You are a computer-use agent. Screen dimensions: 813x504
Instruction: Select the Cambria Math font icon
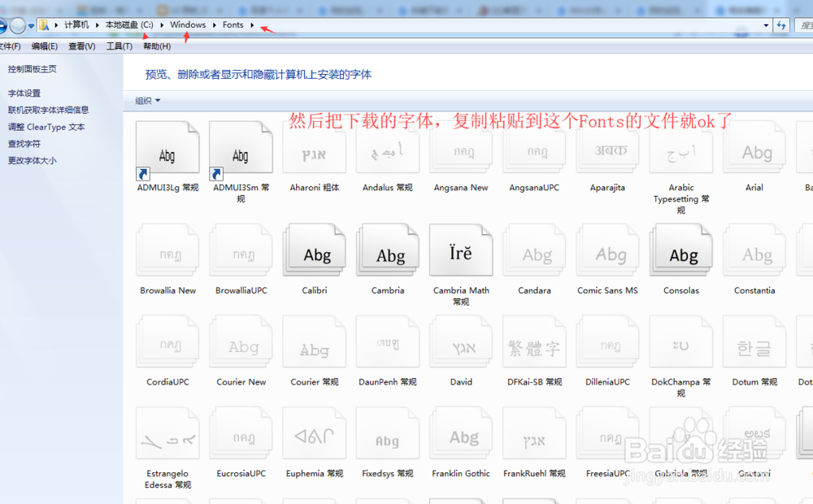(460, 250)
